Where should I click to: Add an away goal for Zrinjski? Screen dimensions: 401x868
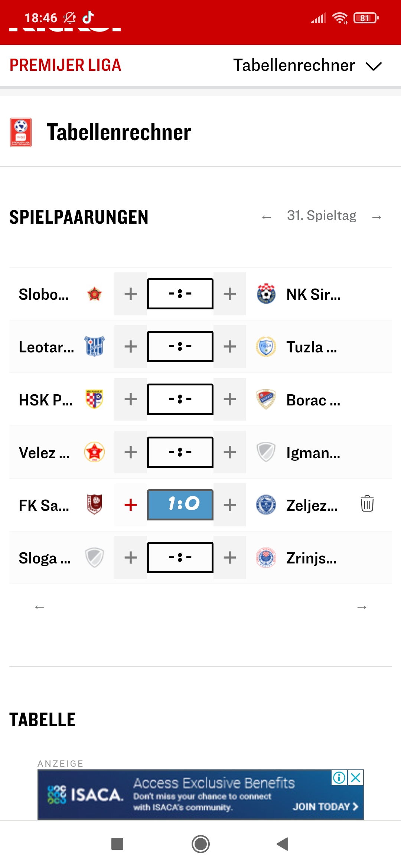[230, 558]
